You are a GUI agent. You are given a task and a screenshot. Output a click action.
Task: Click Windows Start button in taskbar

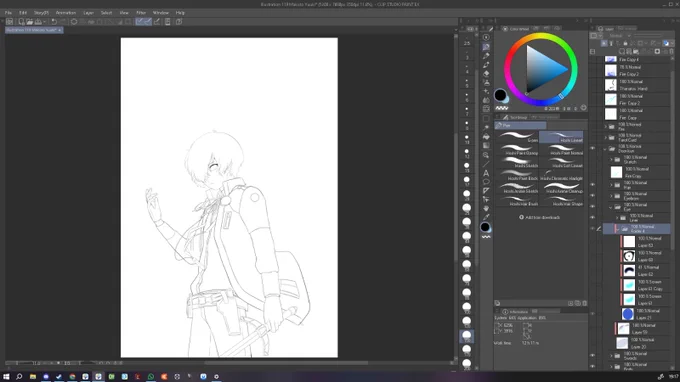click(6, 376)
